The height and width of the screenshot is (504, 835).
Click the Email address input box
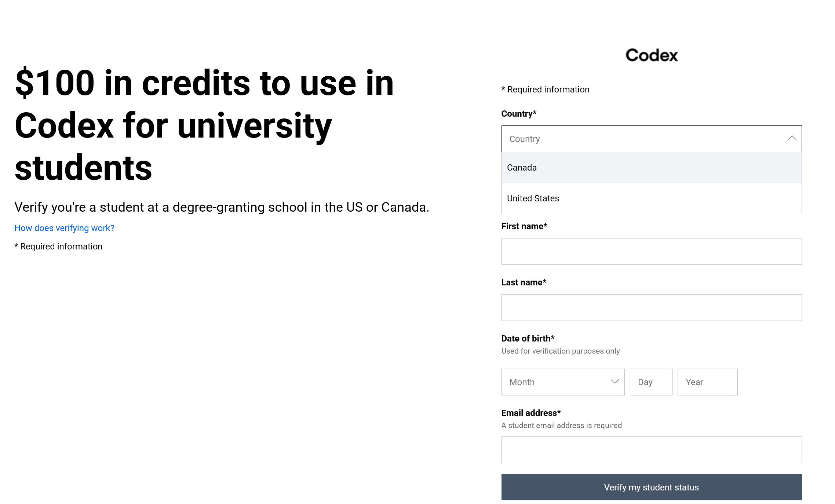click(x=651, y=450)
